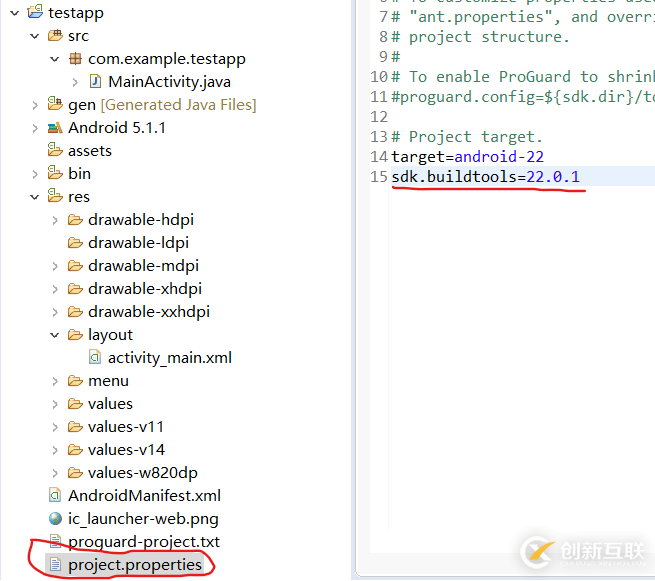This screenshot has height=581, width=655.
Task: Click the drawable-mdpi folder icon
Action: point(75,266)
